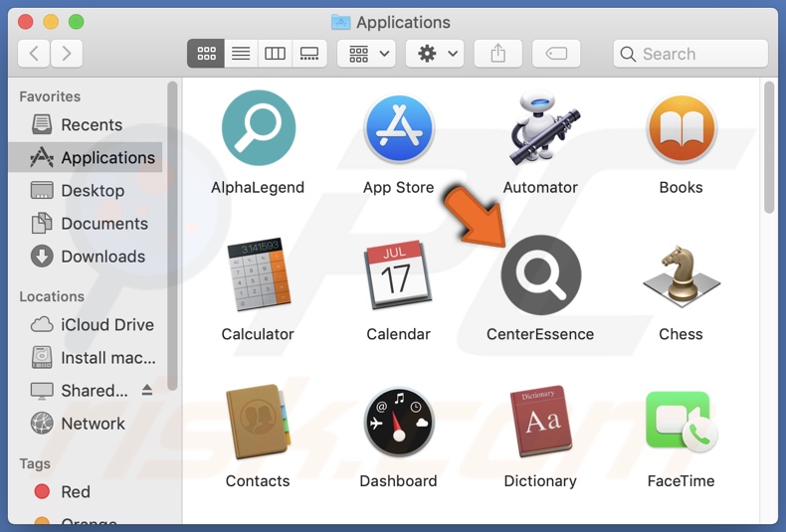Open Documents in the sidebar
The width and height of the screenshot is (786, 532).
[x=86, y=224]
